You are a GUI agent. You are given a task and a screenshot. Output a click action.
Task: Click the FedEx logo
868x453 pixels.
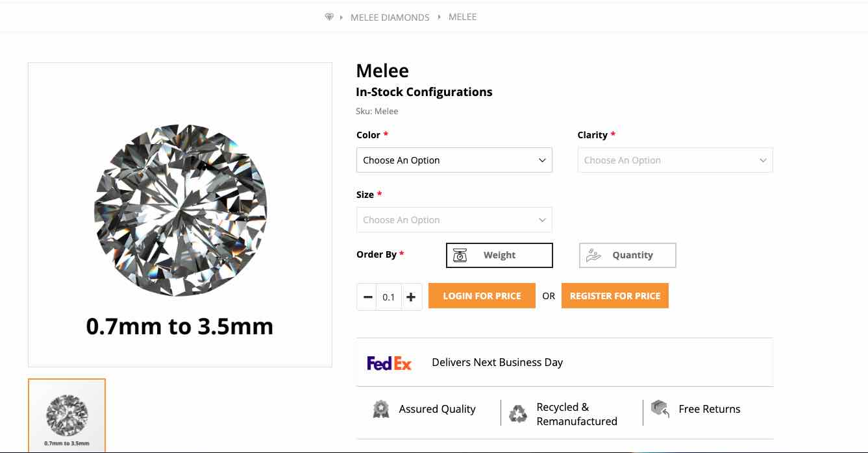(x=388, y=362)
